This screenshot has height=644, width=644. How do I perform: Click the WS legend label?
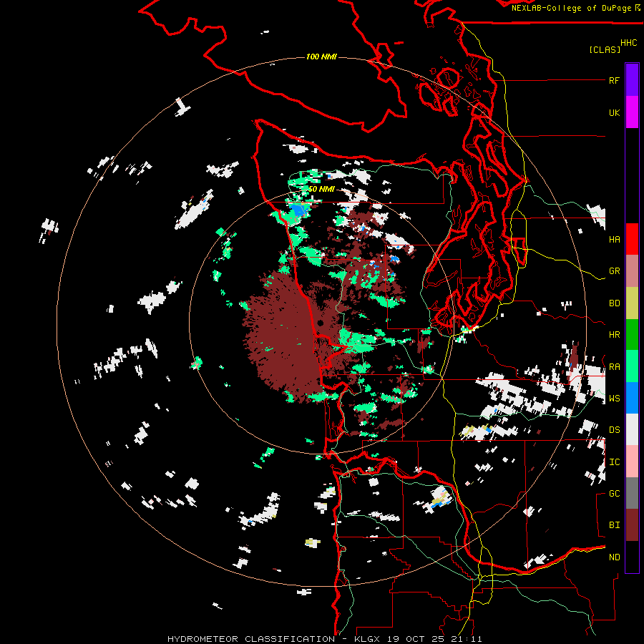pyautogui.click(x=614, y=398)
